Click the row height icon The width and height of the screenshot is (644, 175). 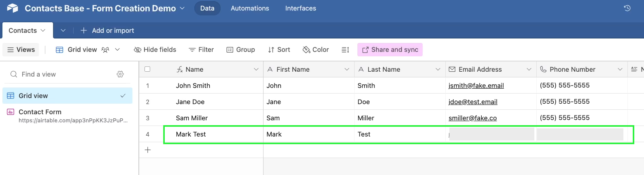(x=345, y=50)
